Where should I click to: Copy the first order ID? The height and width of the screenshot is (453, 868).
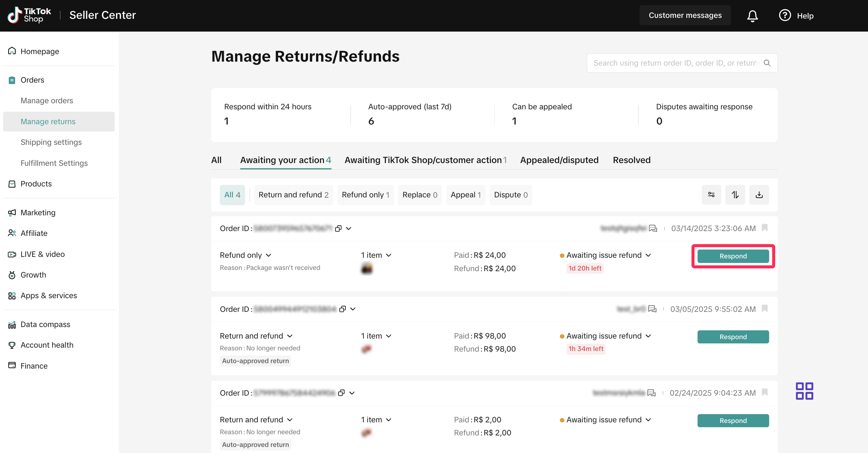(x=338, y=228)
